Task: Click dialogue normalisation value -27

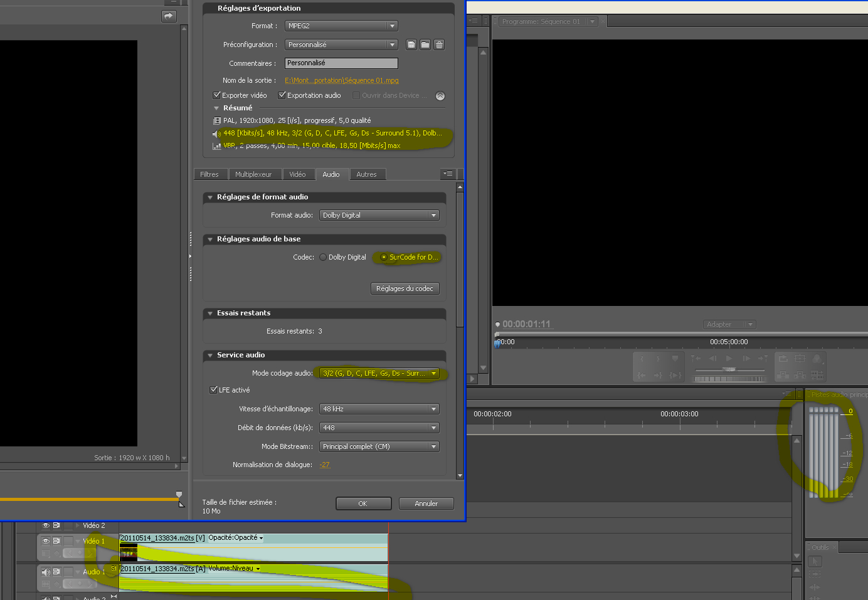Action: coord(324,465)
